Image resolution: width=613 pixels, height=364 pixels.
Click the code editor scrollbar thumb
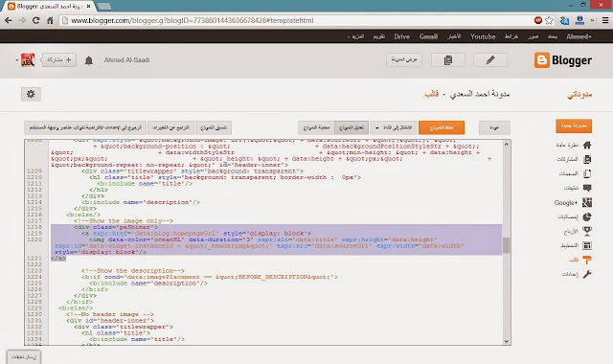point(507,245)
